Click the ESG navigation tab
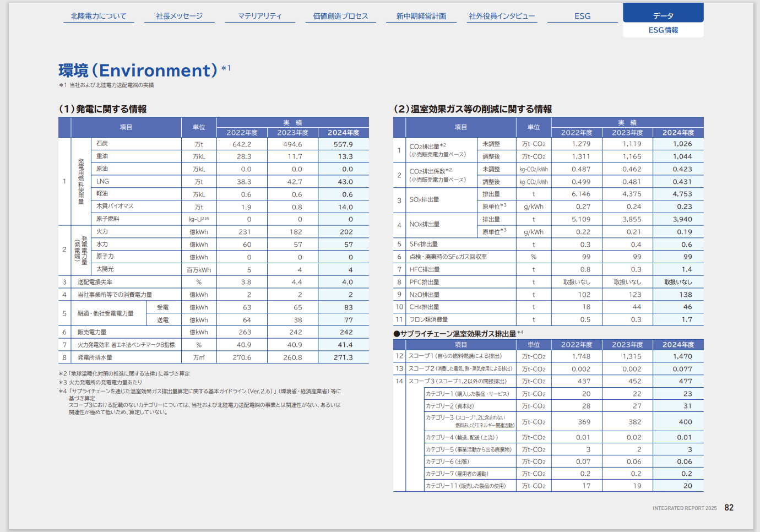 click(x=582, y=16)
